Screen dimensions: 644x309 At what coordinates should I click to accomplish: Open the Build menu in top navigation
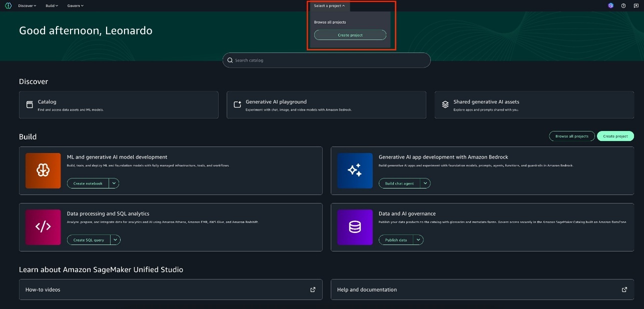[52, 5]
